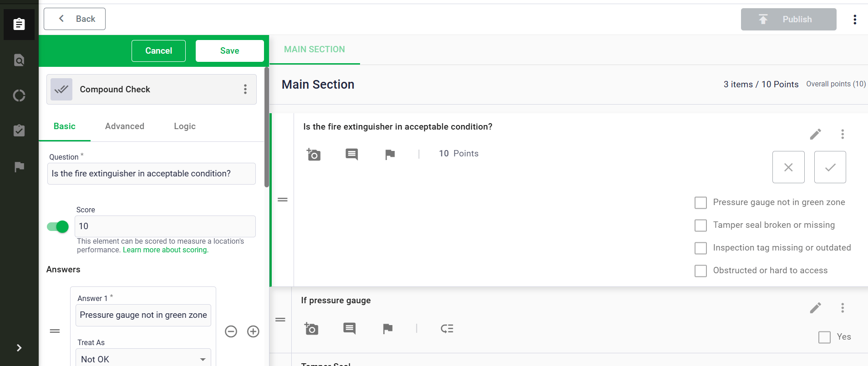This screenshot has width=868, height=366.
Task: Open Compound Check three-dot options menu
Action: click(x=245, y=89)
